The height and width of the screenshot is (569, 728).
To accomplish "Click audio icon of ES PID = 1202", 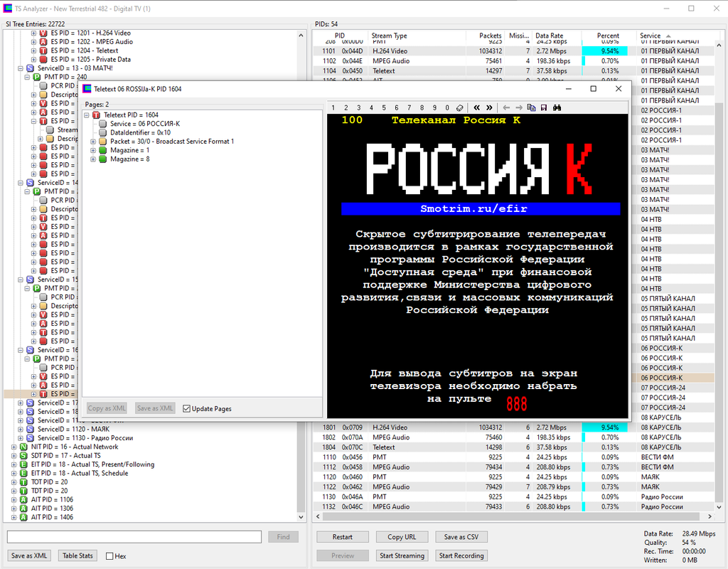I will click(x=43, y=42).
